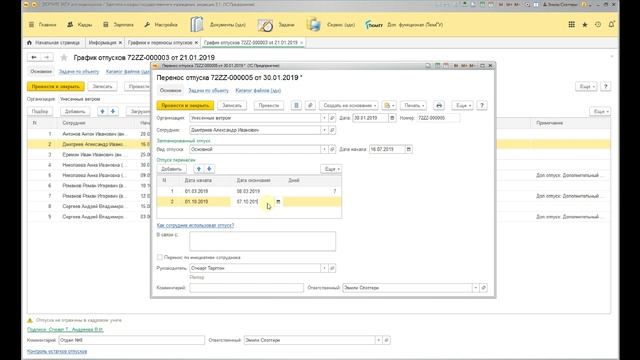
Task: Expand the Ответственный dropdown in dialog
Action: pyautogui.click(x=476, y=288)
